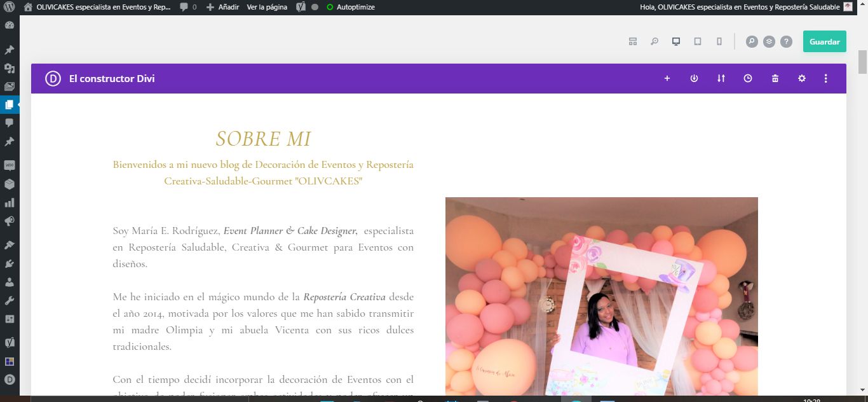The image size is (868, 402).
Task: Open Autoptimize menu in admin bar
Action: pyautogui.click(x=350, y=7)
